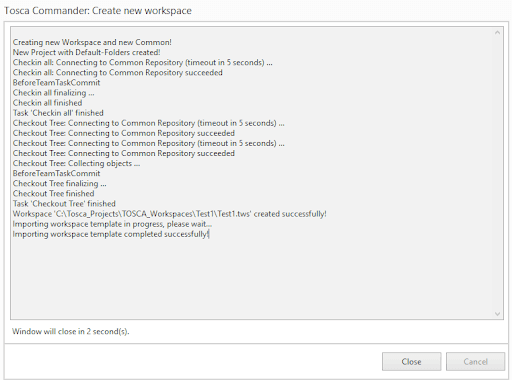The height and width of the screenshot is (380, 512).
Task: Click the 'Window will close in 2 second(s)' message
Action: point(71,331)
